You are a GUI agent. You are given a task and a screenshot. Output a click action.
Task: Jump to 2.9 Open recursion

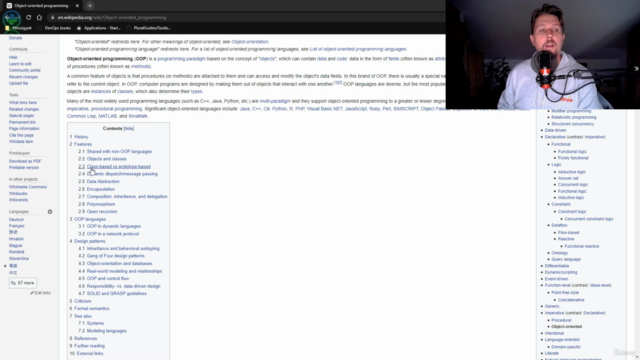(98, 212)
